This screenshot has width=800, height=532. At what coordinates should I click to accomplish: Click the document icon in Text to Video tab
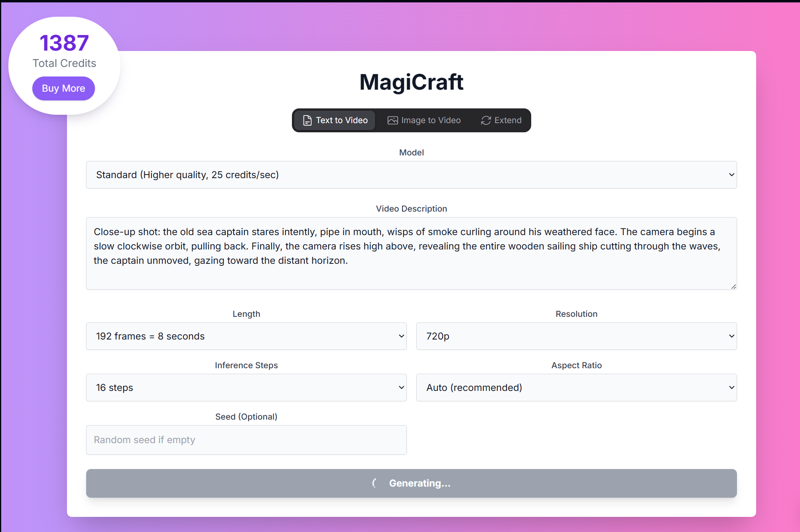click(307, 120)
